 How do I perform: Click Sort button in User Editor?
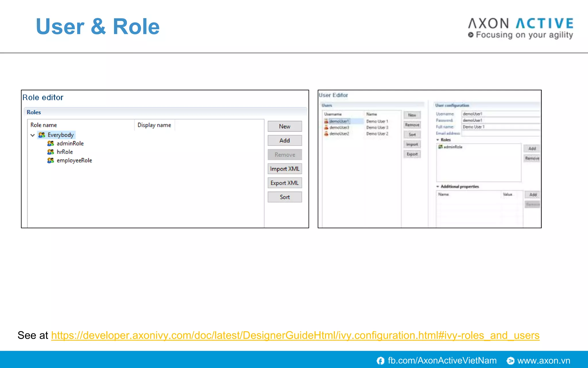coord(412,135)
